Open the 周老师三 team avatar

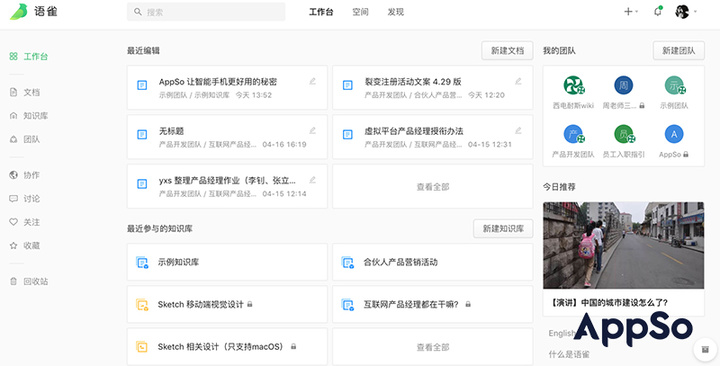click(623, 85)
